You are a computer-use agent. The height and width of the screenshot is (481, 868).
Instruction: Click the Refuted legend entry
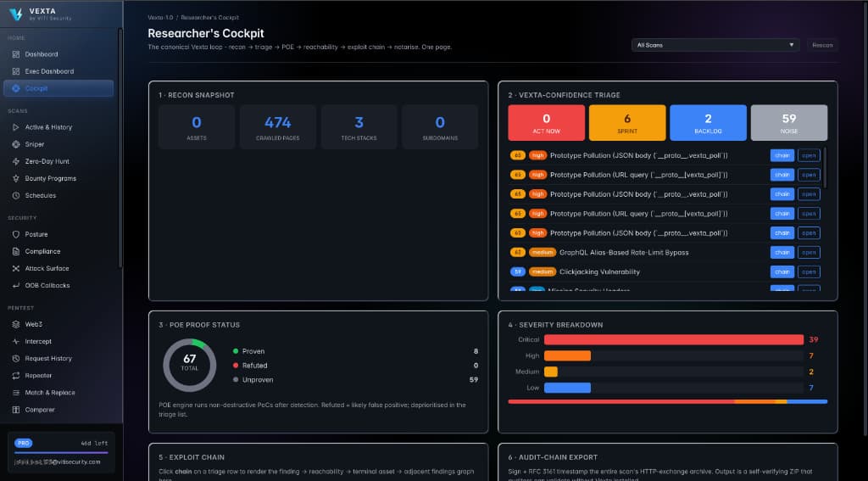click(x=250, y=366)
